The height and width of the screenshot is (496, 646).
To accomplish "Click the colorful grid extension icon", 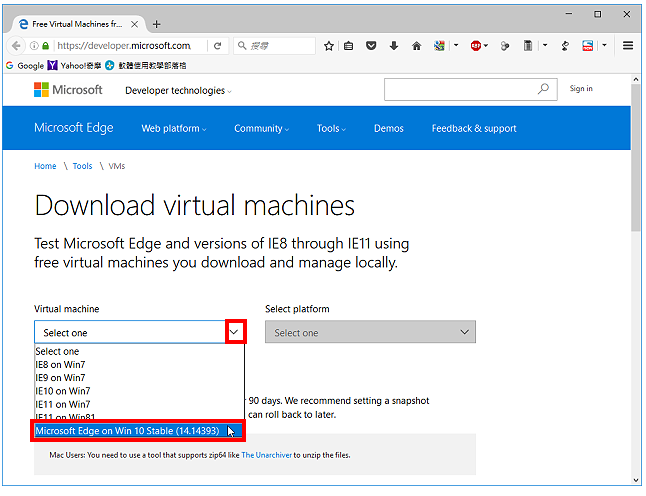I will click(x=439, y=46).
